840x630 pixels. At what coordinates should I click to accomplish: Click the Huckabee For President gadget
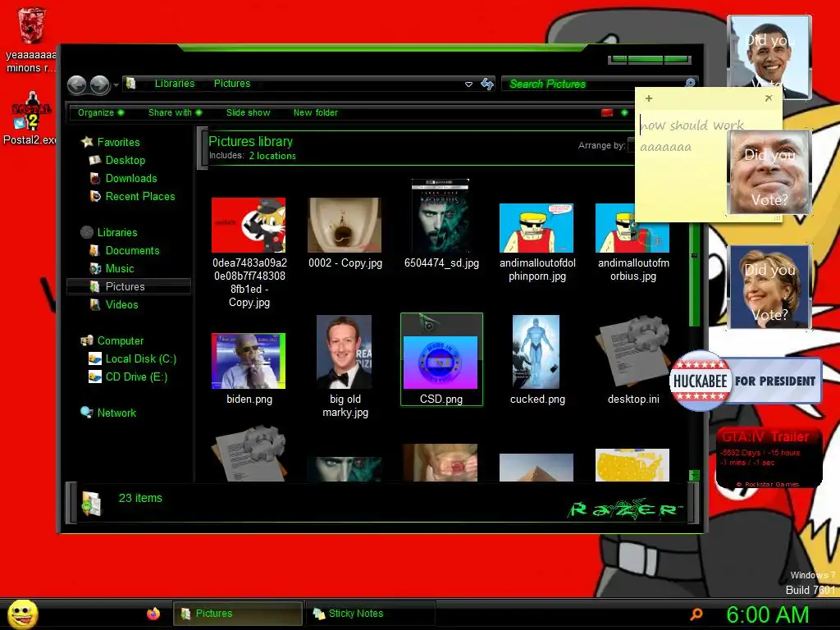click(x=745, y=381)
